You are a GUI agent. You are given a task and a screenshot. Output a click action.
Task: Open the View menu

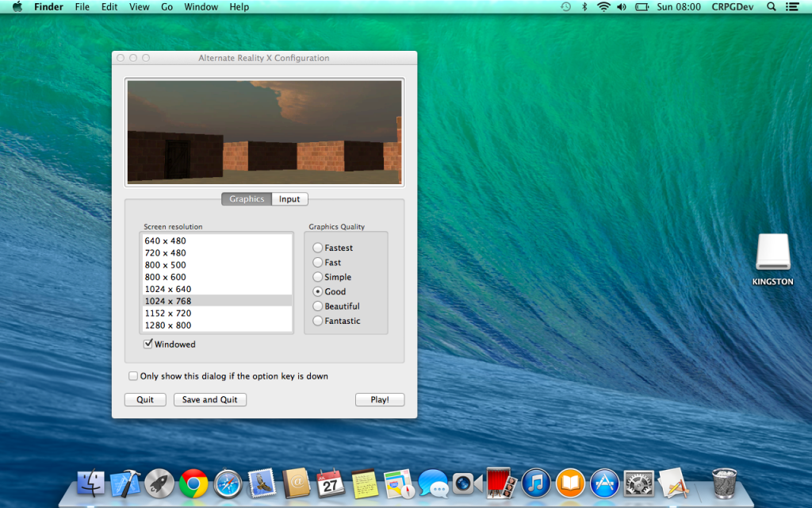(x=140, y=6)
